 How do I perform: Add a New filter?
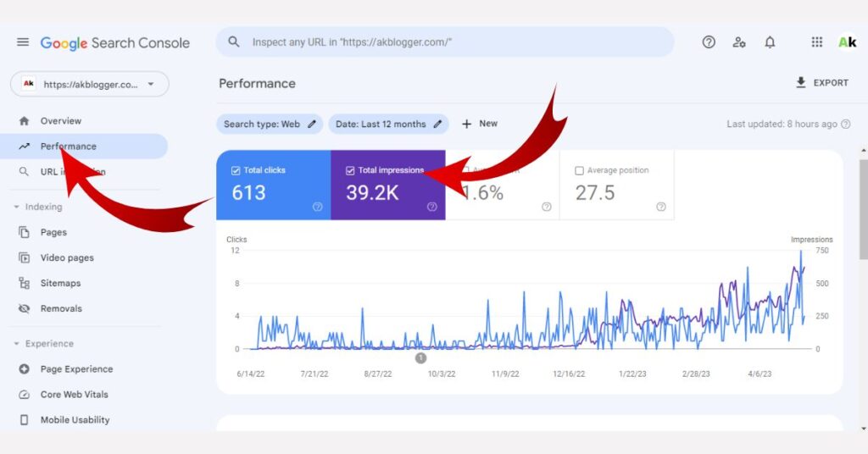[x=480, y=124]
